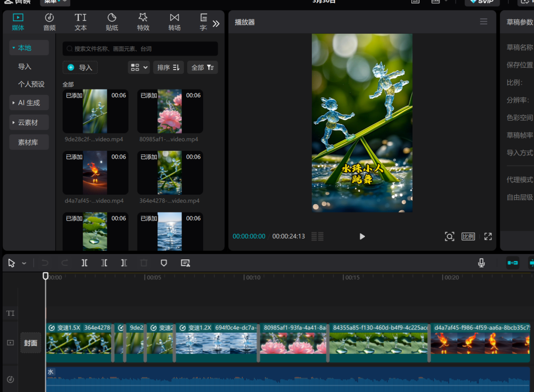Focus the media search field
The height and width of the screenshot is (392, 534).
coord(140,49)
